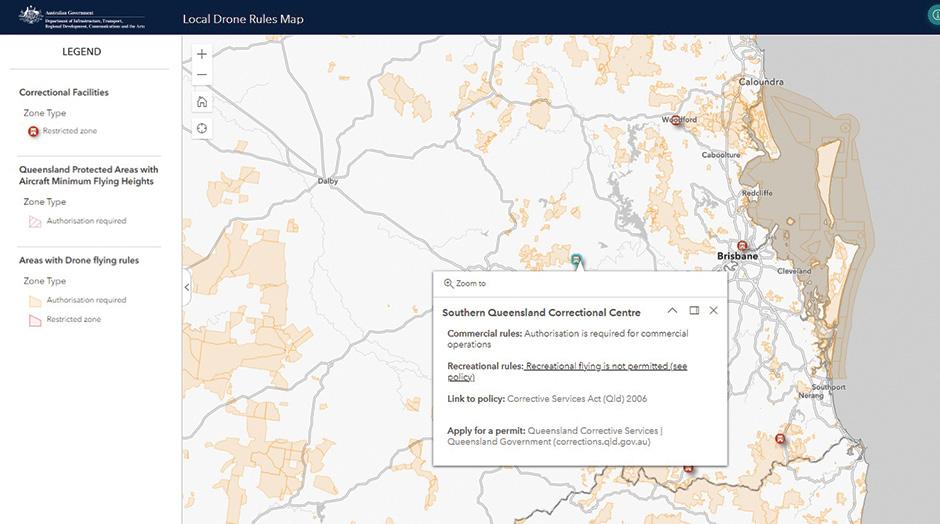Click the protected areas Authorisation required swatch
The image size is (940, 524).
click(x=35, y=222)
